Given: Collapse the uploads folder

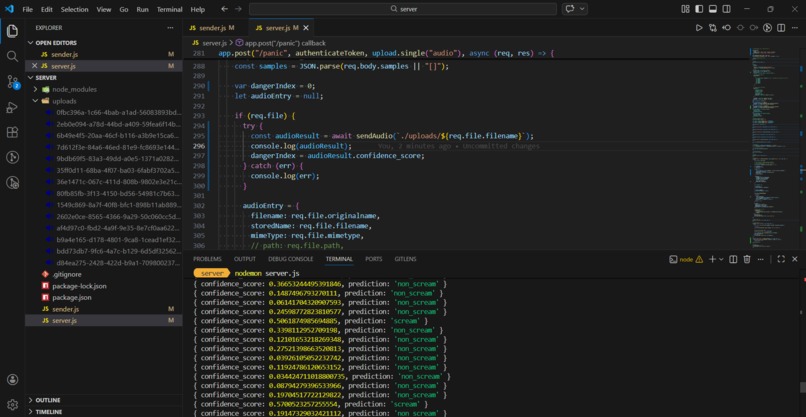Looking at the screenshot, I should tap(103, 101).
